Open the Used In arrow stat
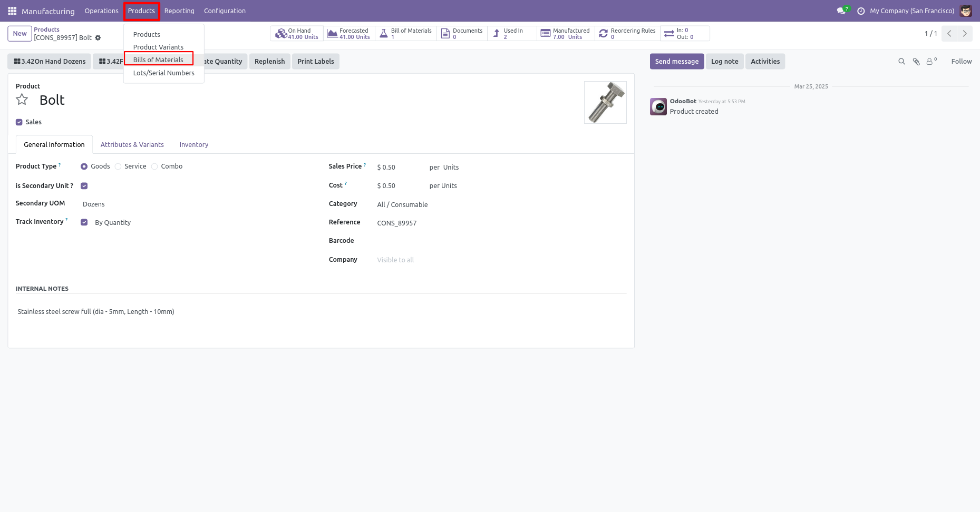 click(512, 34)
